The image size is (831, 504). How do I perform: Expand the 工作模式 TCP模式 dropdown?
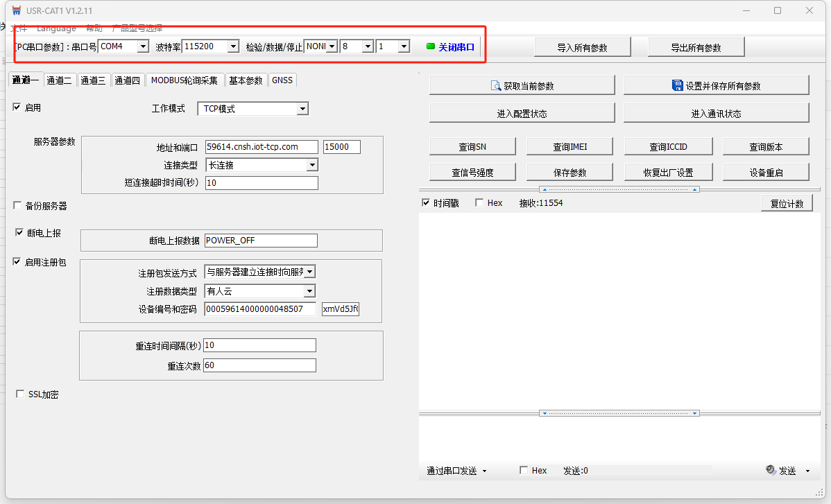click(x=302, y=109)
